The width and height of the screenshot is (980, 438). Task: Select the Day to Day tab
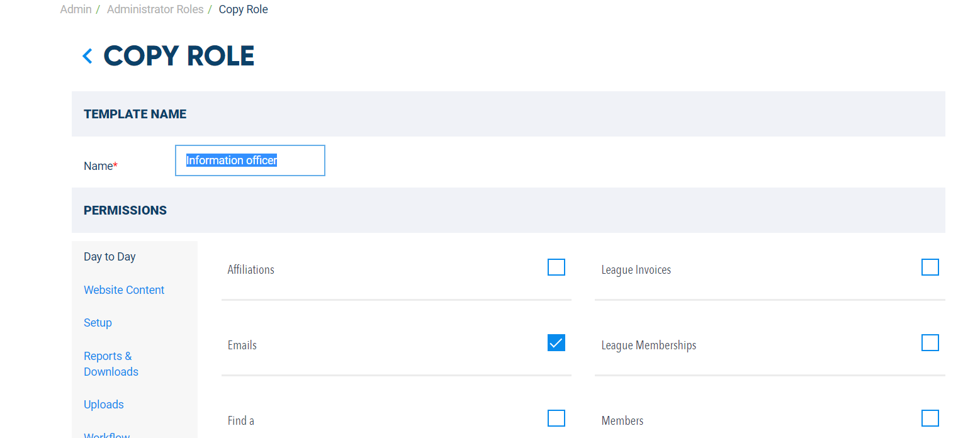tap(110, 257)
